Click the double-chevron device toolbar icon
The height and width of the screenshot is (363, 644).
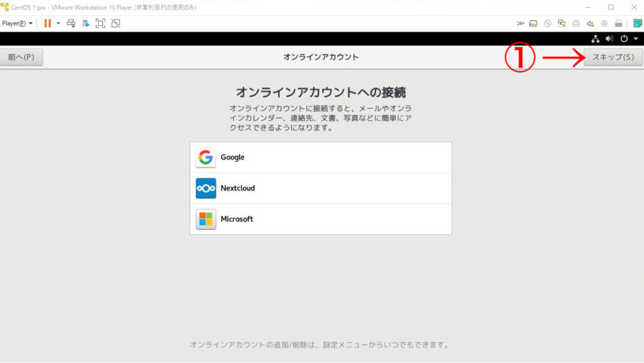520,23
